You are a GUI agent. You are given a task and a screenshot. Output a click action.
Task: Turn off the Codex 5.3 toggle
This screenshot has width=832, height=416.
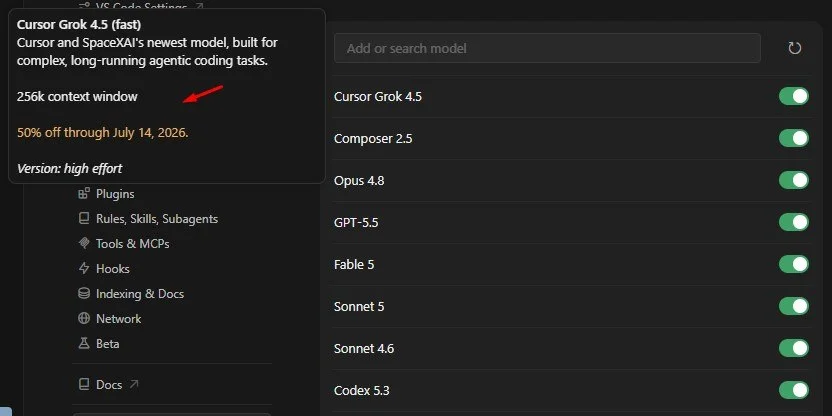coord(794,391)
